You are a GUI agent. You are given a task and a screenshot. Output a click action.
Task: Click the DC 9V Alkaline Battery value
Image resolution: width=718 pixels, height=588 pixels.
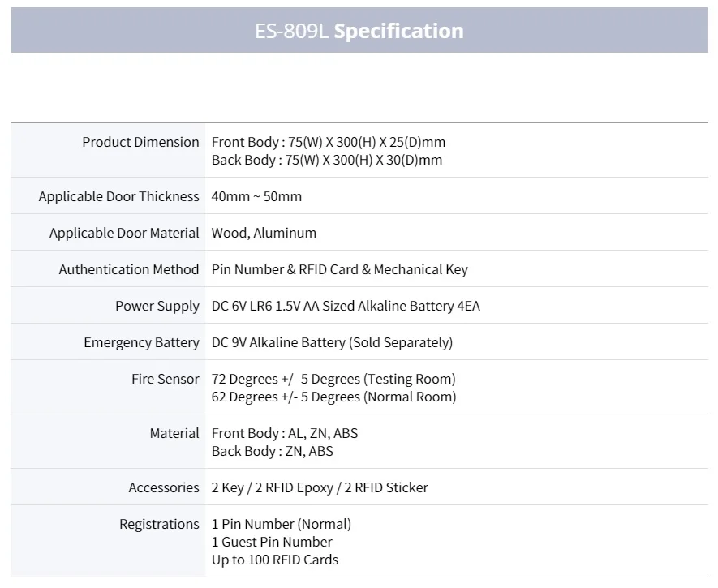(332, 342)
